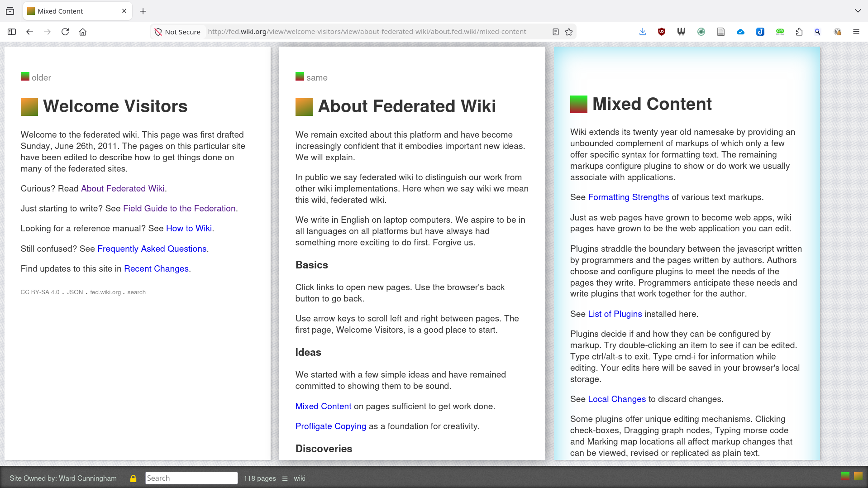Reload the current page
The height and width of the screenshot is (488, 868).
tap(65, 32)
